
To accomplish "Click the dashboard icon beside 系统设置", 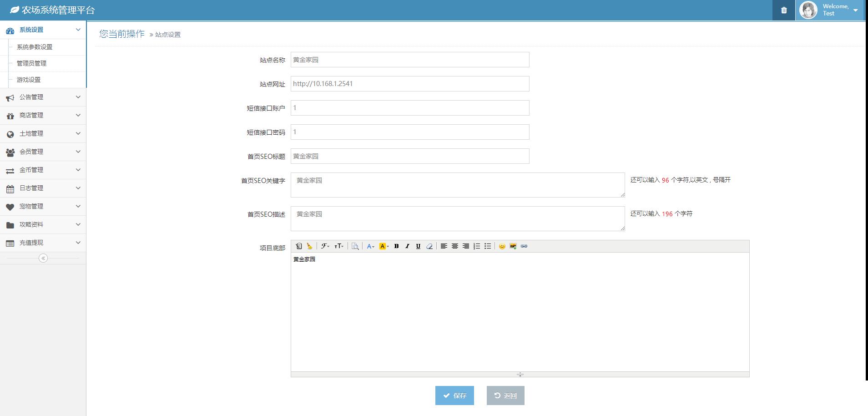I will point(10,30).
